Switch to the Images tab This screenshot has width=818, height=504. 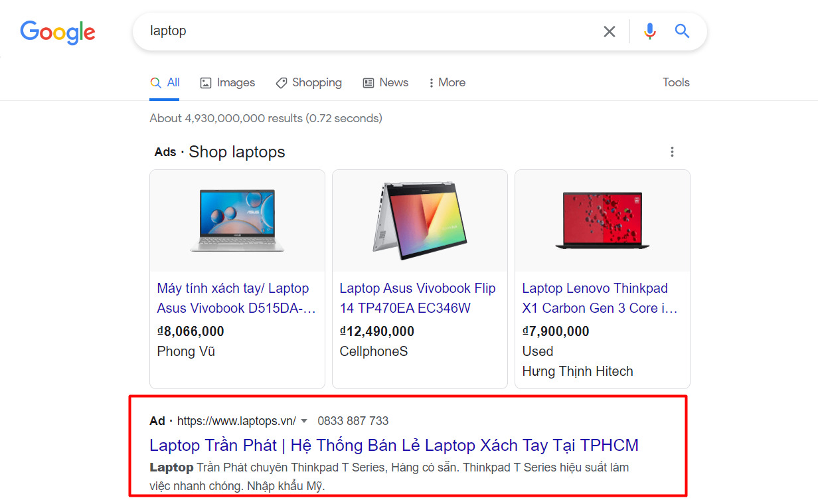[228, 83]
